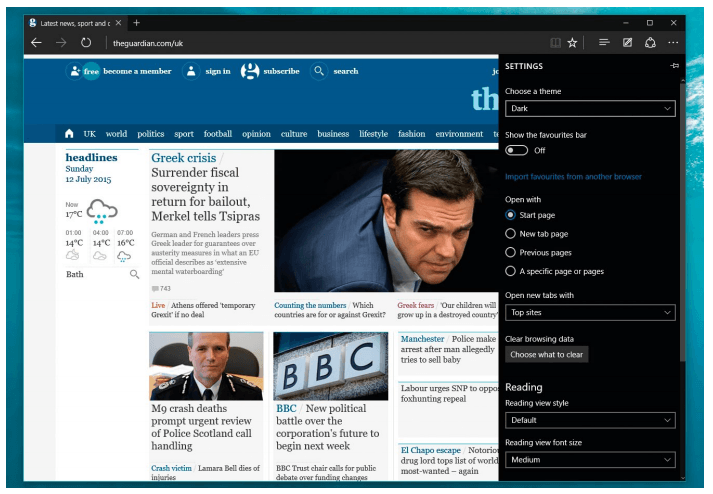Click the address bar theguardian.com/uk
The width and height of the screenshot is (713, 494).
pyautogui.click(x=148, y=43)
